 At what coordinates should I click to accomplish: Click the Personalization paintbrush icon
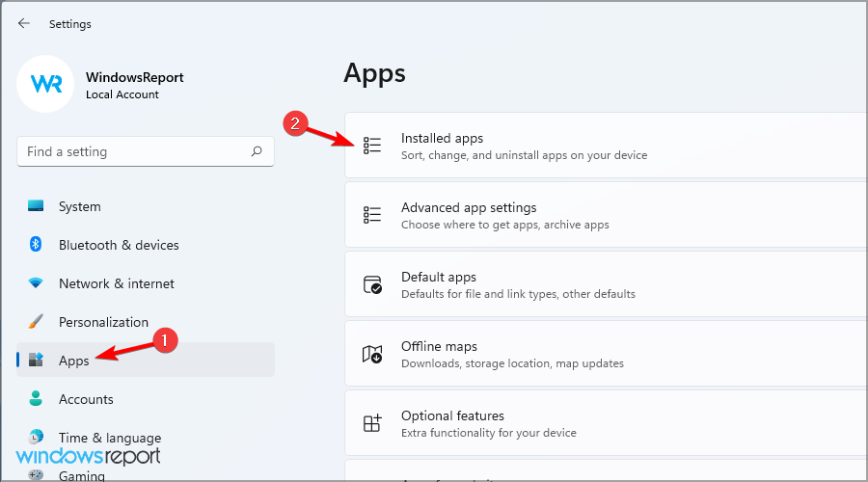tap(36, 322)
